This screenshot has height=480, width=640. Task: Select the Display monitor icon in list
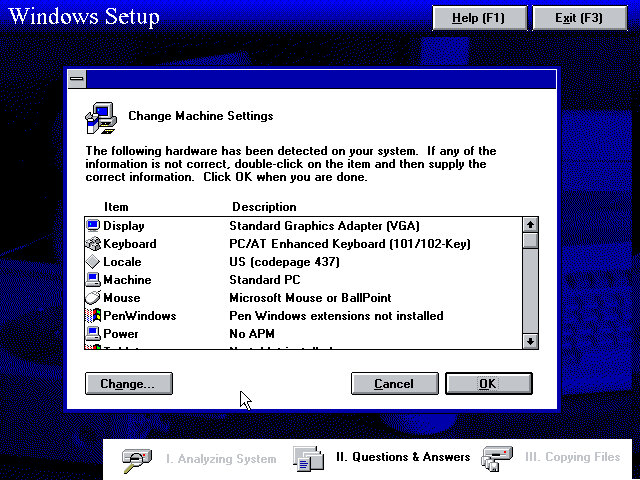pos(93,226)
